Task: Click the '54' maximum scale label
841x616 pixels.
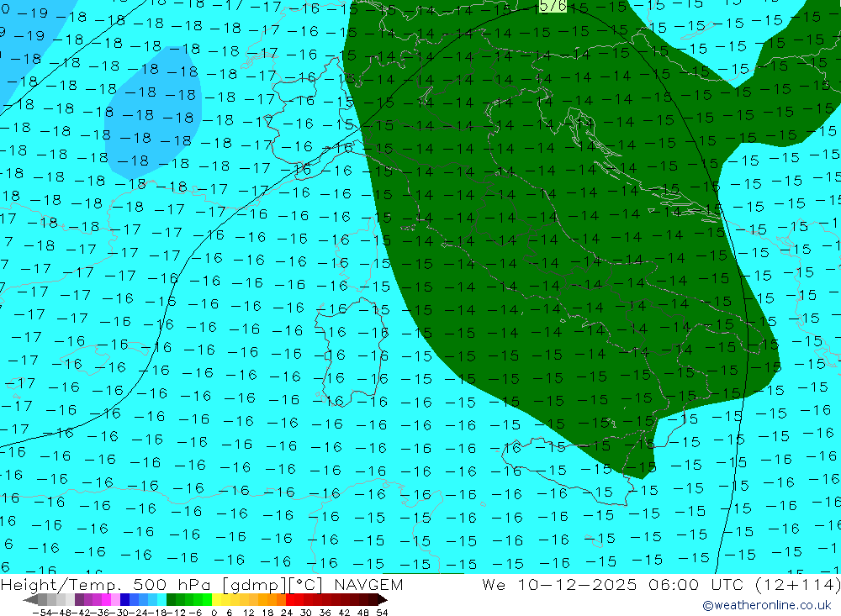Action: tap(382, 613)
